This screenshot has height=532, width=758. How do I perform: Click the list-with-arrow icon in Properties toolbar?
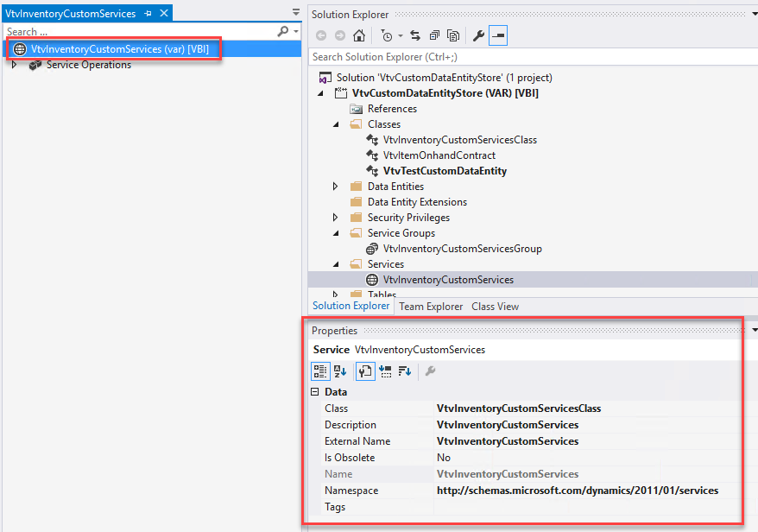coord(385,371)
